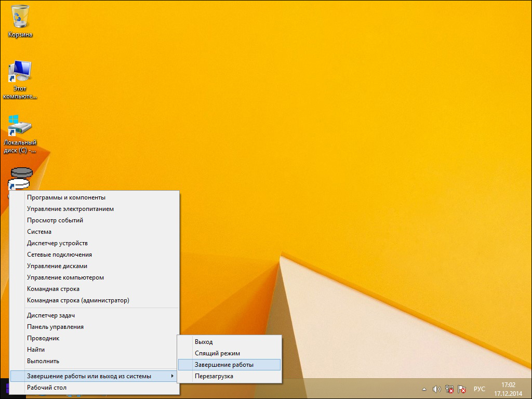Open the network status tray icon

point(449,389)
